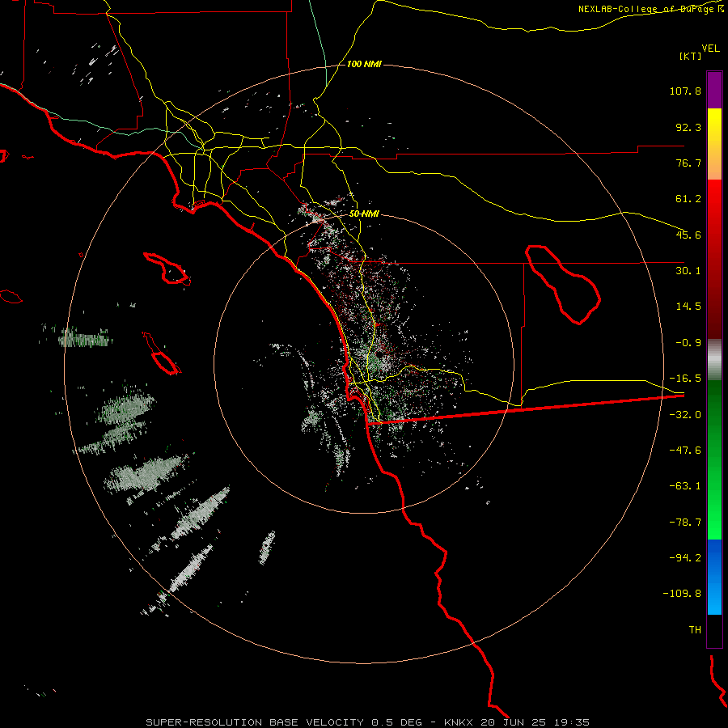
Task: Click the 76.7 velocity scale value
Action: pyautogui.click(x=688, y=163)
